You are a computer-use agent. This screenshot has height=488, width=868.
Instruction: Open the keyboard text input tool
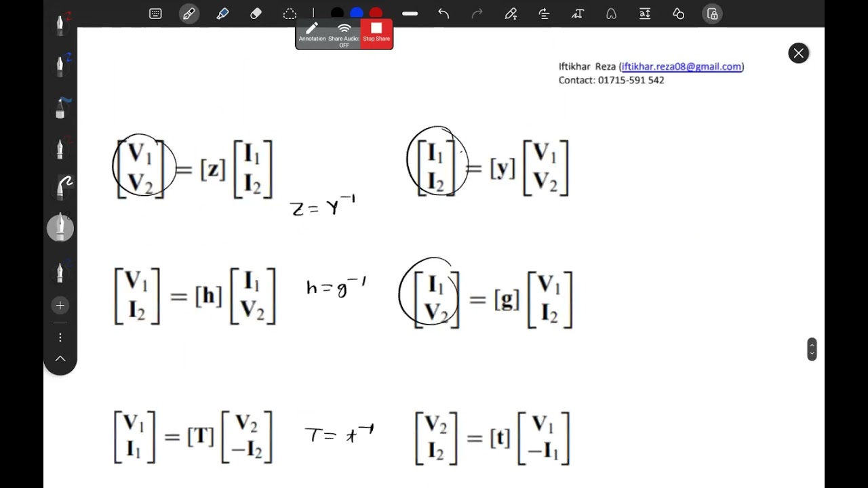click(x=155, y=14)
